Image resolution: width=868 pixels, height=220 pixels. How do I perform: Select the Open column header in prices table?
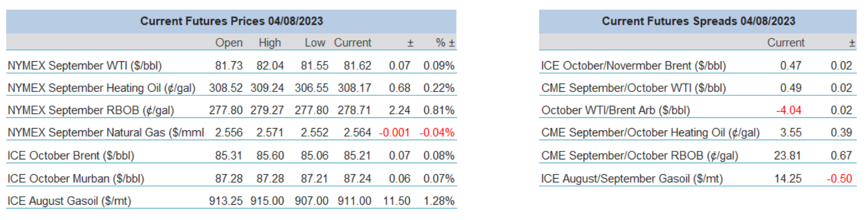229,43
